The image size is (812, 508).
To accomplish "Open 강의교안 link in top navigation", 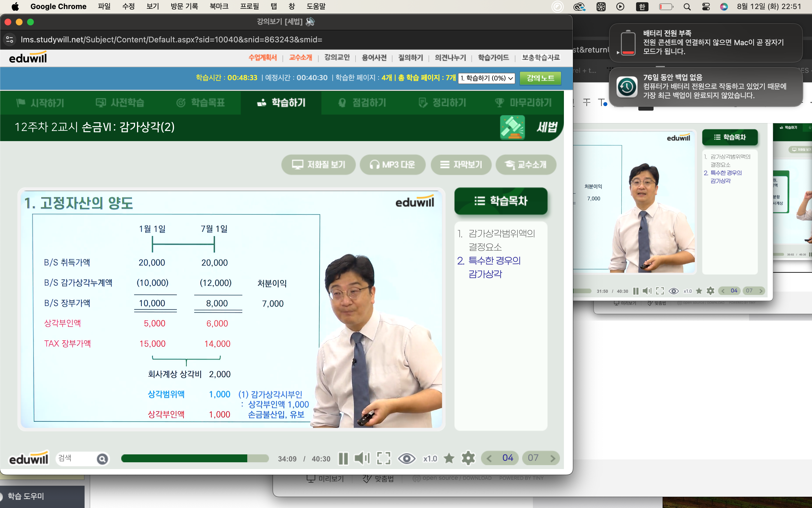I will 337,58.
